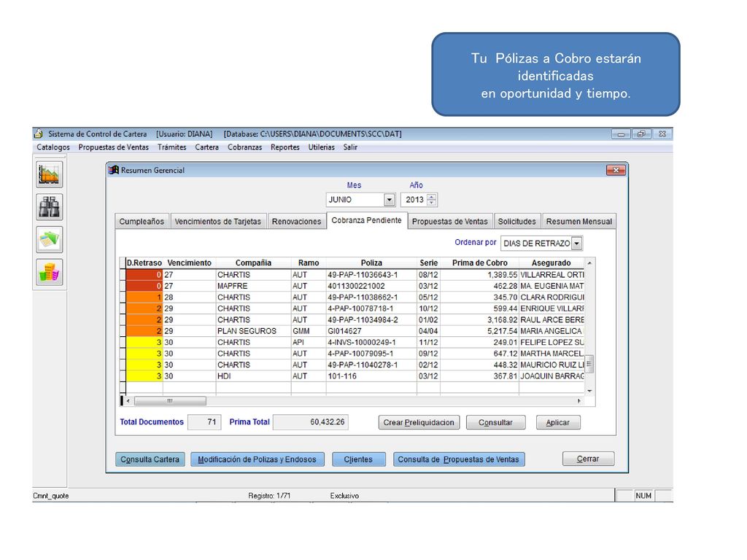Click the Consultar button
This screenshot has height=560, width=747.
495,422
